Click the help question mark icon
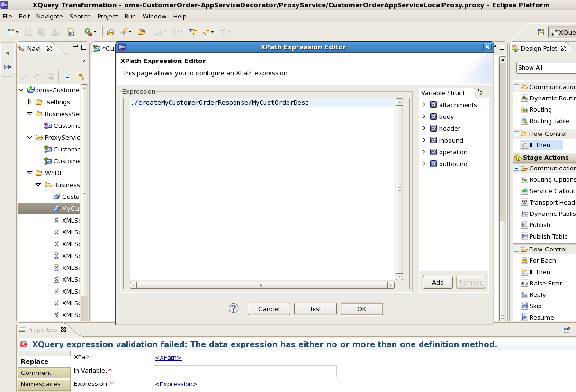This screenshot has height=392, width=576. (x=234, y=309)
